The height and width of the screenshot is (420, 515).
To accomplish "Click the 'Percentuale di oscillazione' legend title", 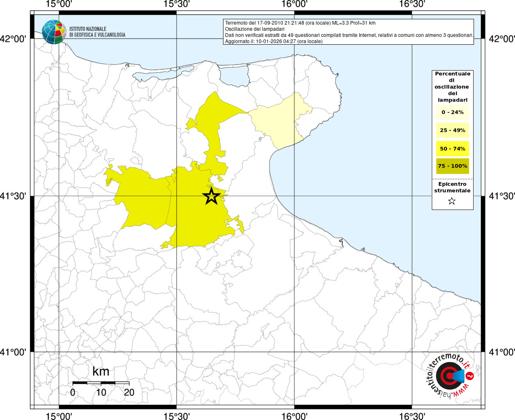I will click(452, 87).
